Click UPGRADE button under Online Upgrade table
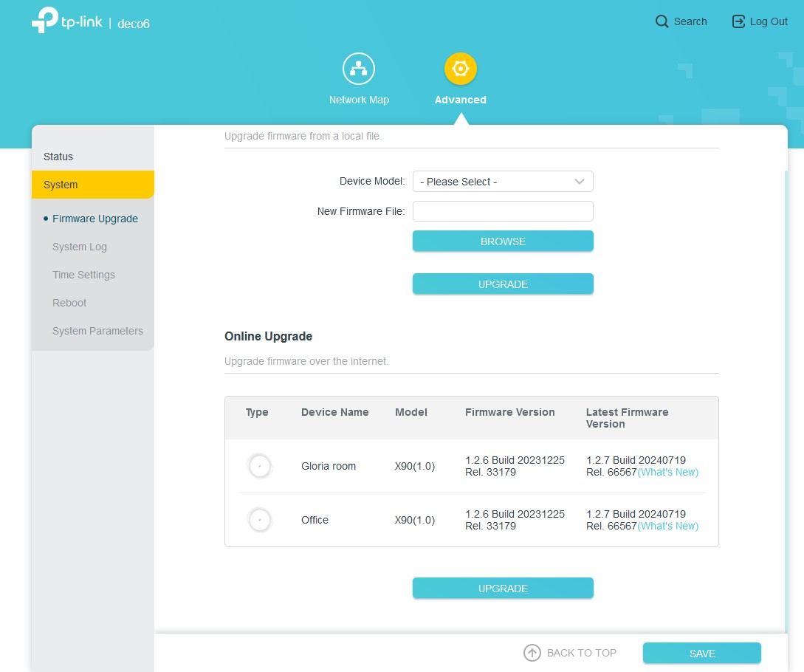The height and width of the screenshot is (672, 804). pos(503,589)
